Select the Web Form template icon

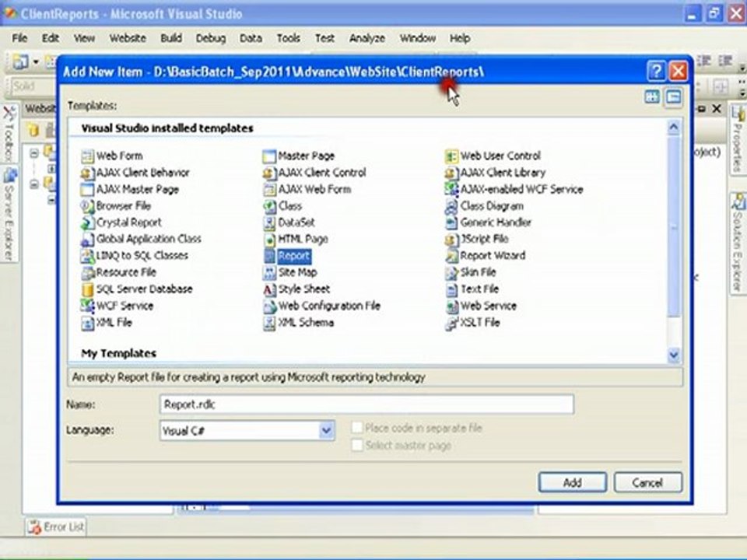click(87, 156)
